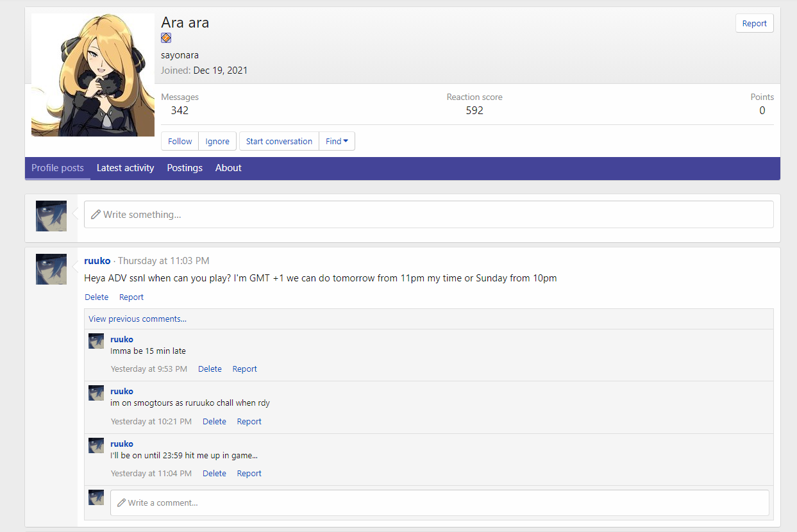Click the Points value 0
Screen dimensions: 797x532
[x=762, y=110]
